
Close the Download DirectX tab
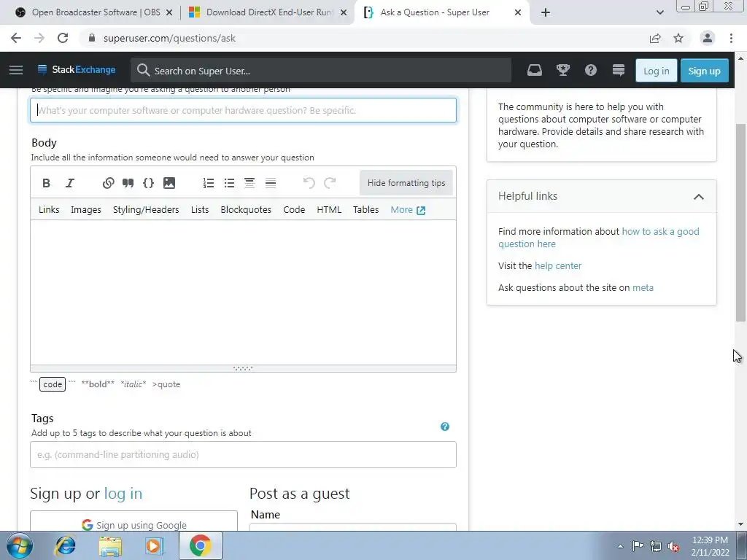[x=344, y=13]
